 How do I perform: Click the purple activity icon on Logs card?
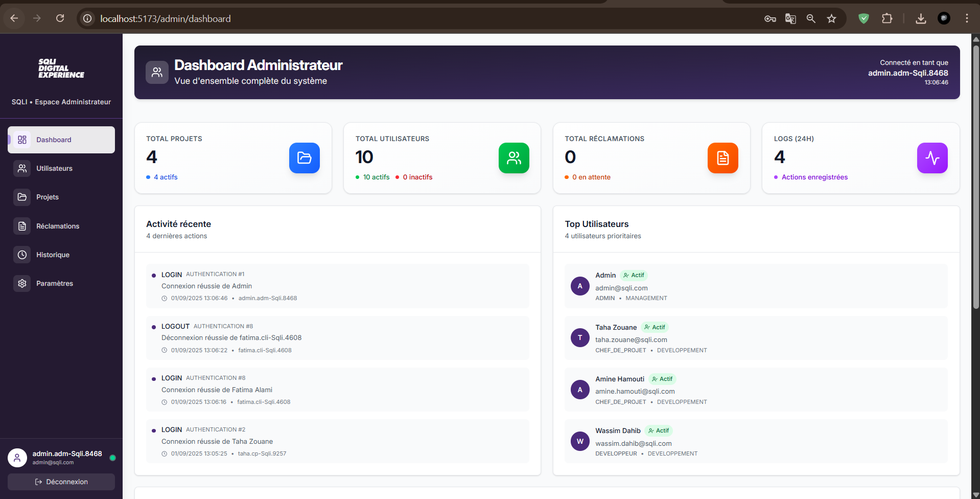click(x=932, y=158)
